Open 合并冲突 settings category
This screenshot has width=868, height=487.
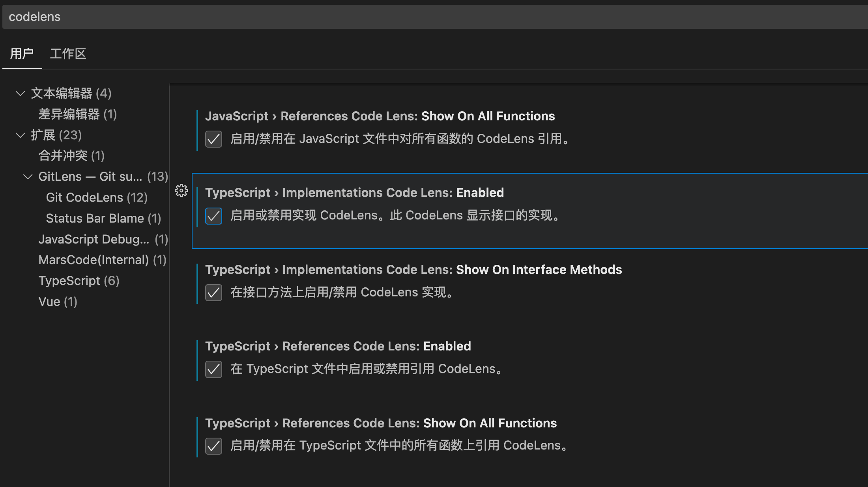click(71, 156)
